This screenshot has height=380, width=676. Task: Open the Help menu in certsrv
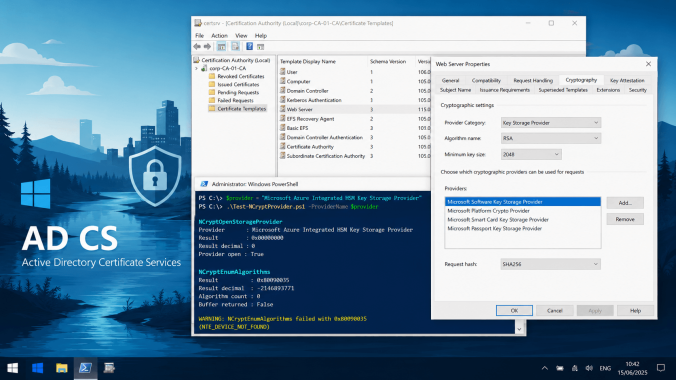coord(261,36)
